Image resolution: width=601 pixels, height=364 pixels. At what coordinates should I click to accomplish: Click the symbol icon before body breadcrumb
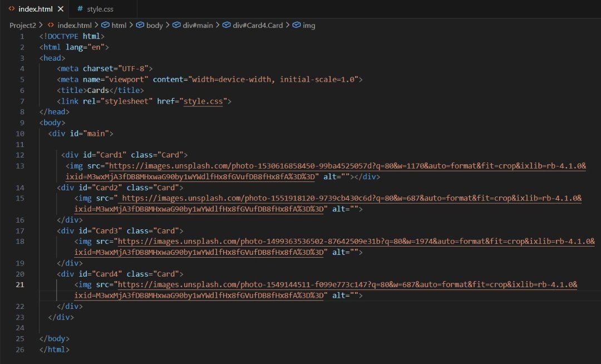click(140, 25)
